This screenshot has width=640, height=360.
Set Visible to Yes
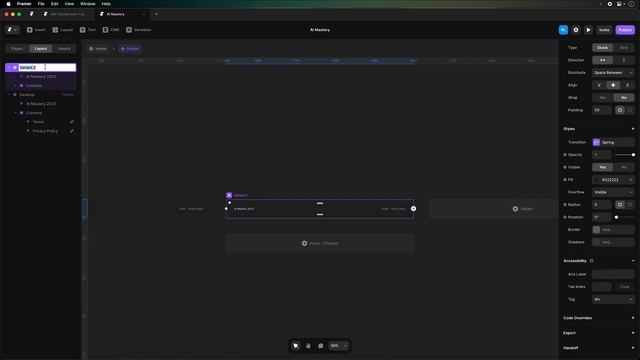click(x=602, y=167)
